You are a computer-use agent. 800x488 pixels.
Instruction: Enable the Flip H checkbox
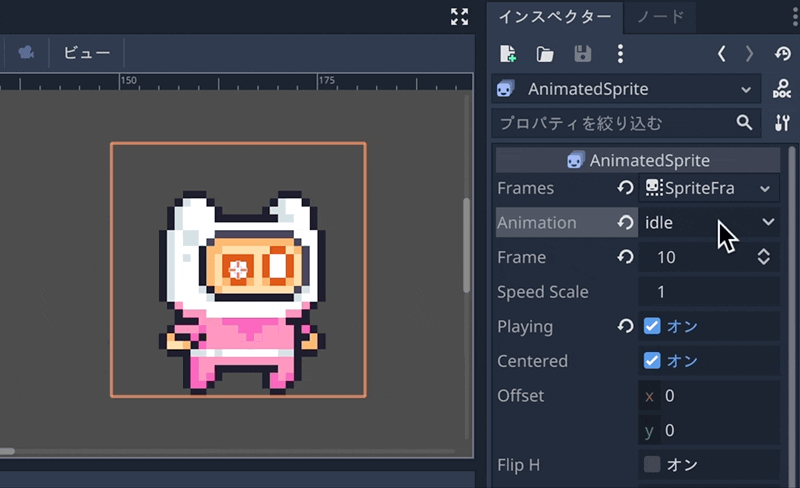coord(652,464)
